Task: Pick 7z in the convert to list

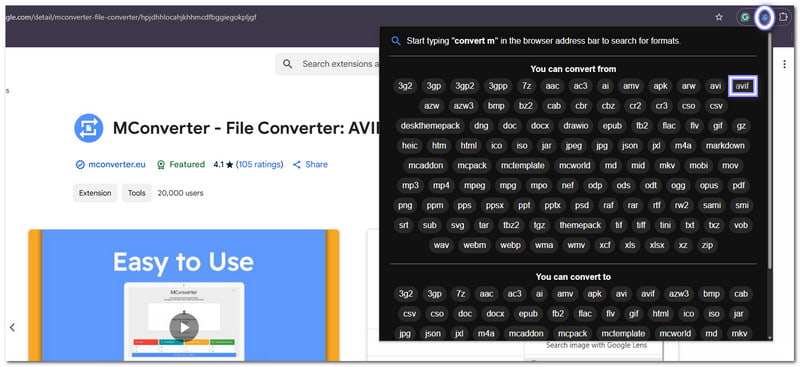Action: point(461,294)
